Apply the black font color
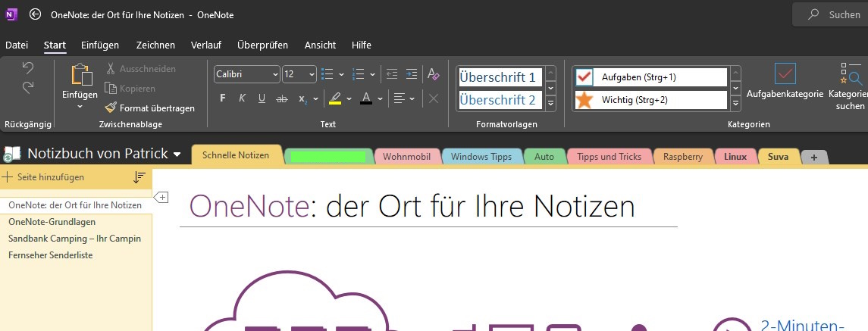 (x=366, y=98)
